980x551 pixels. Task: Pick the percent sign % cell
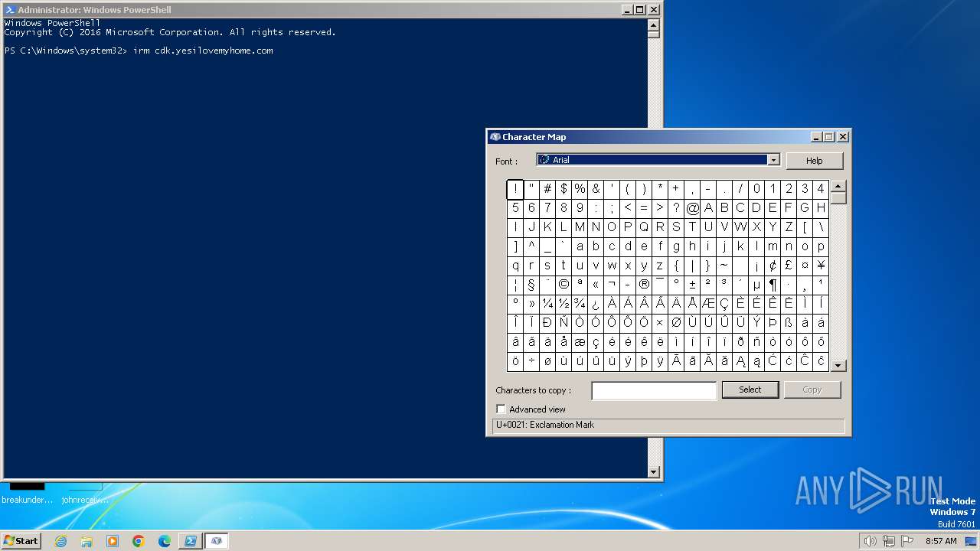coord(580,189)
